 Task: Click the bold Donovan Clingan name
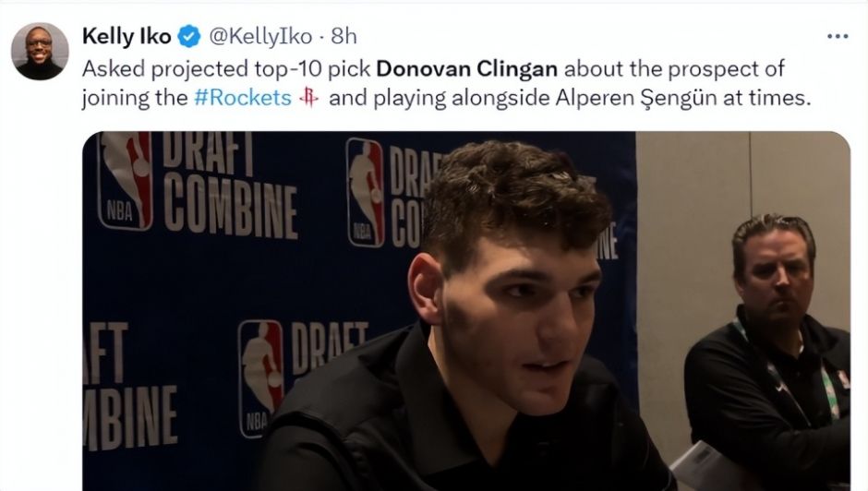(x=466, y=68)
